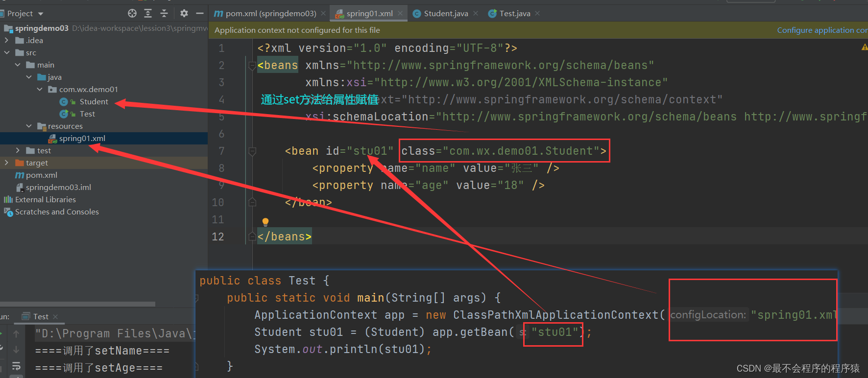The image size is (868, 378).
Task: Select springdemo03 project root
Action: point(42,28)
